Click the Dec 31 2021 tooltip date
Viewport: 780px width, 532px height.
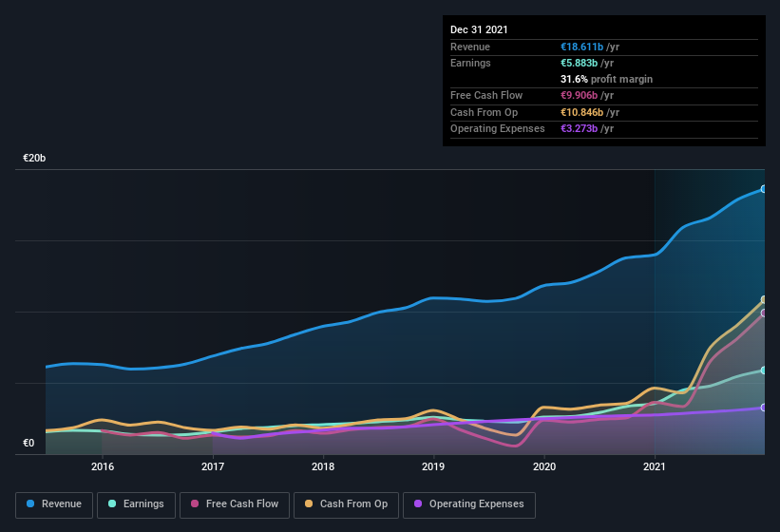[x=479, y=29]
